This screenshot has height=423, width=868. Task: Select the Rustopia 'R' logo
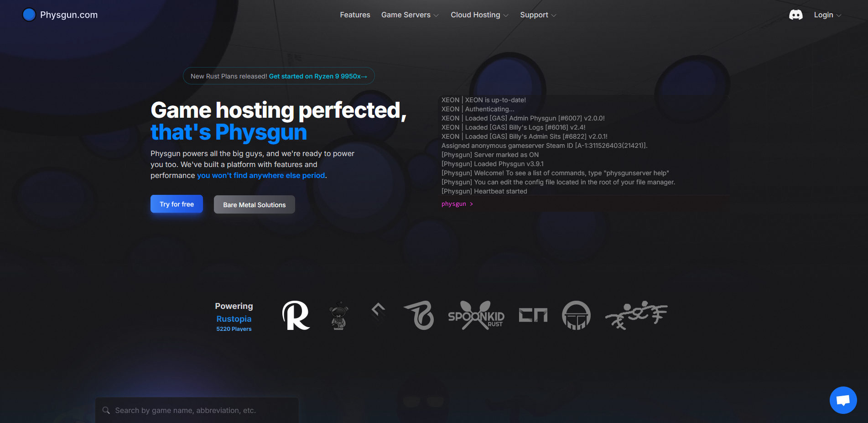(295, 315)
